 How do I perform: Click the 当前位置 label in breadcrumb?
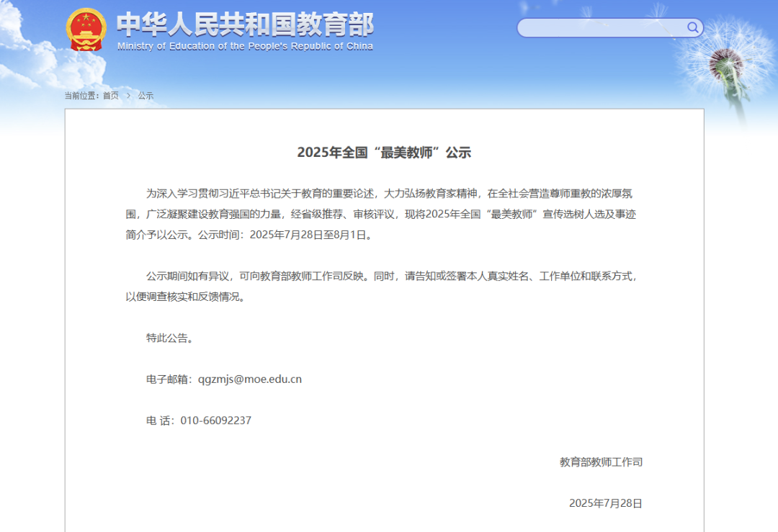coord(81,96)
